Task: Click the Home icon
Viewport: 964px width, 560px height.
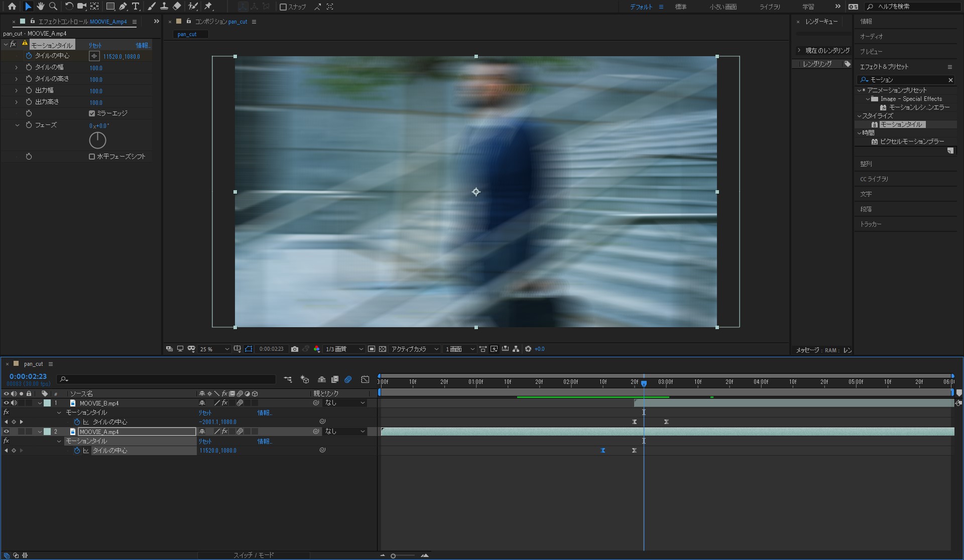Action: 12,7
